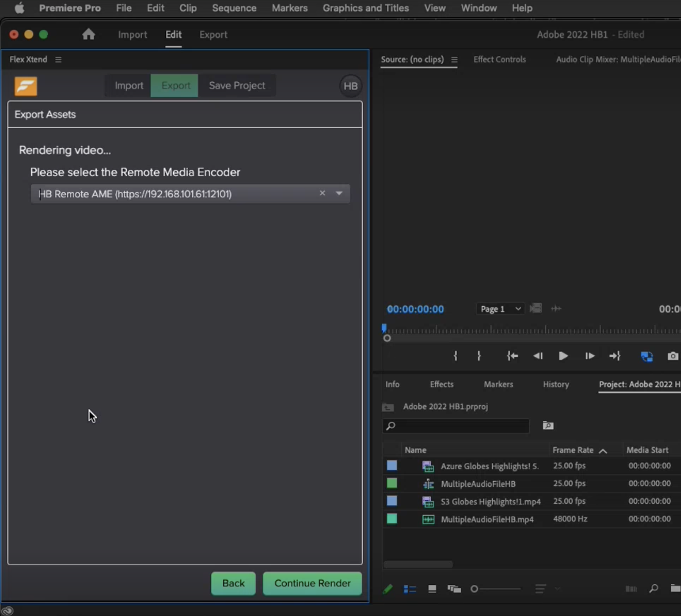
Task: Switch Project panel to Freeform view
Action: [x=454, y=589]
